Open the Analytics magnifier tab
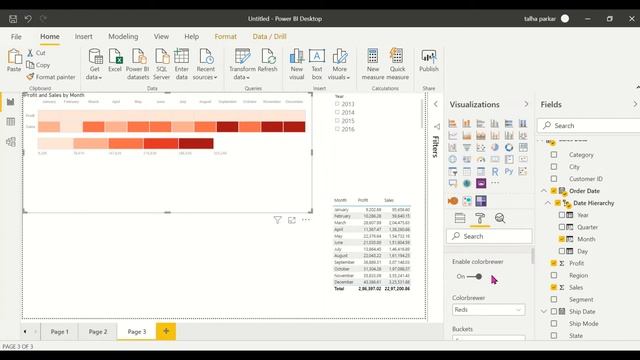Image resolution: width=640 pixels, height=360 pixels. (500, 218)
